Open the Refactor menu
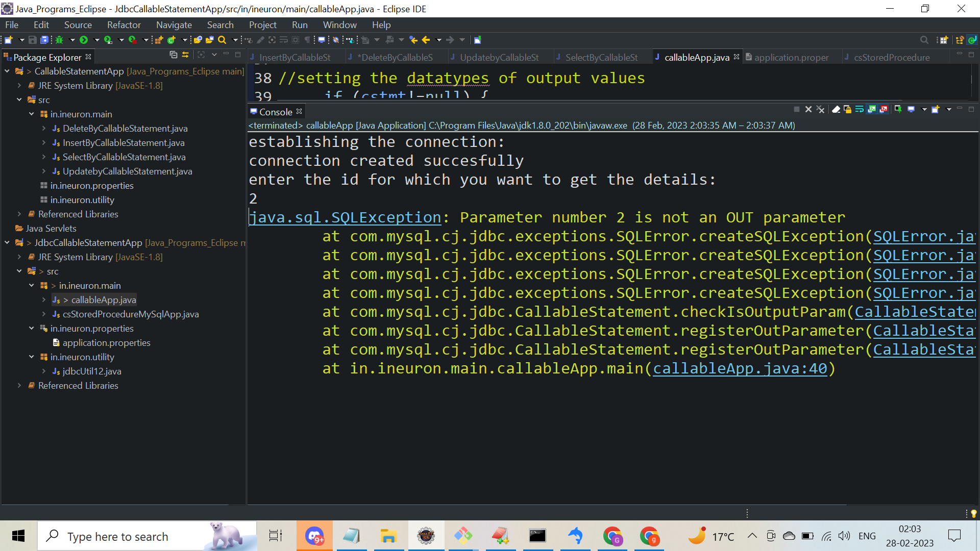980x551 pixels. pyautogui.click(x=124, y=25)
